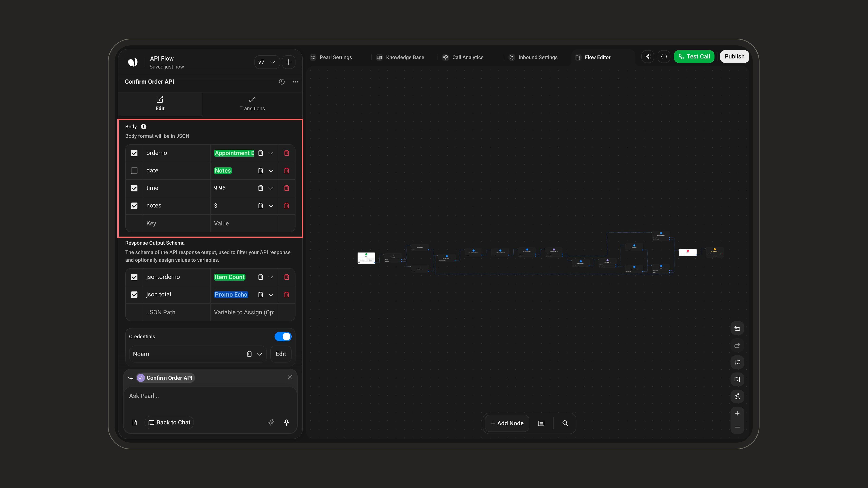Clear the notes value with trash icon
The width and height of the screenshot is (868, 488).
(x=260, y=206)
